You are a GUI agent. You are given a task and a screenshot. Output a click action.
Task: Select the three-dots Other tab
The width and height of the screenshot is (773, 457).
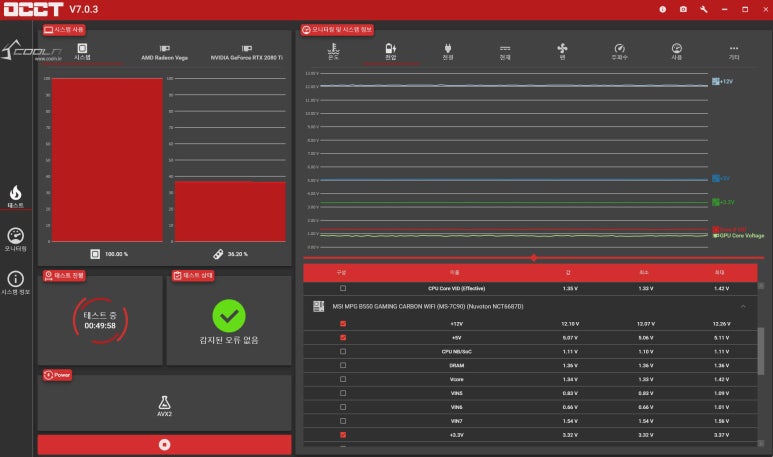pos(734,52)
